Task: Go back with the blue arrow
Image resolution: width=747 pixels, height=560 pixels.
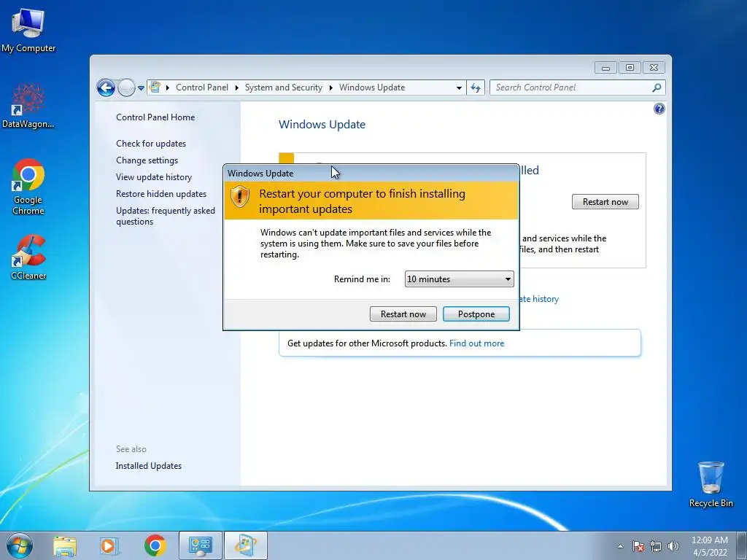Action: point(106,87)
